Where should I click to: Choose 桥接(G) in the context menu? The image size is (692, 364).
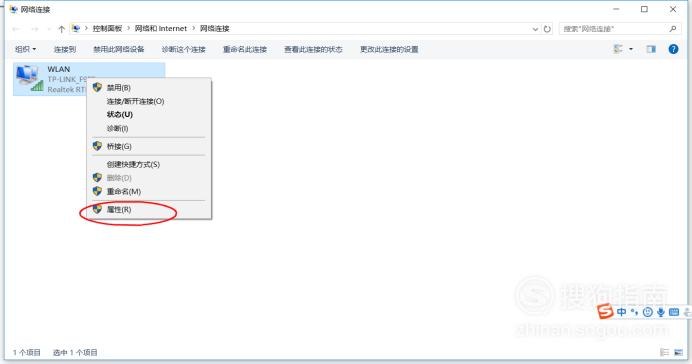(x=149, y=146)
